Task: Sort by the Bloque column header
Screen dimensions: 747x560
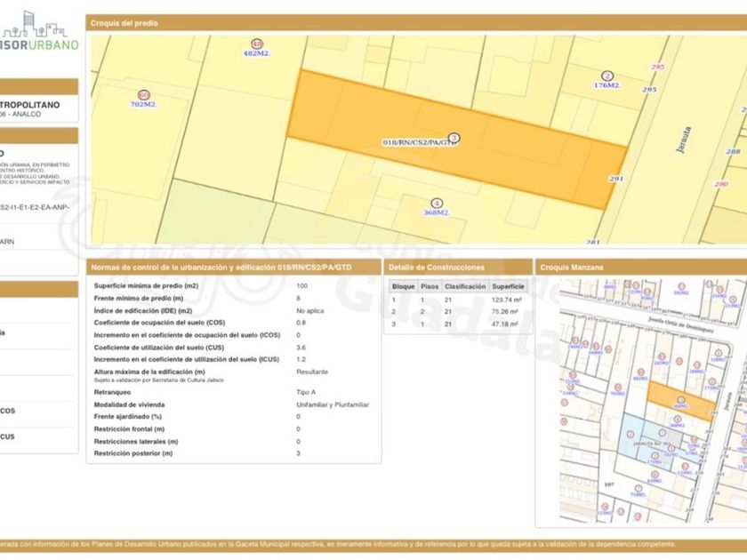Action: [403, 287]
